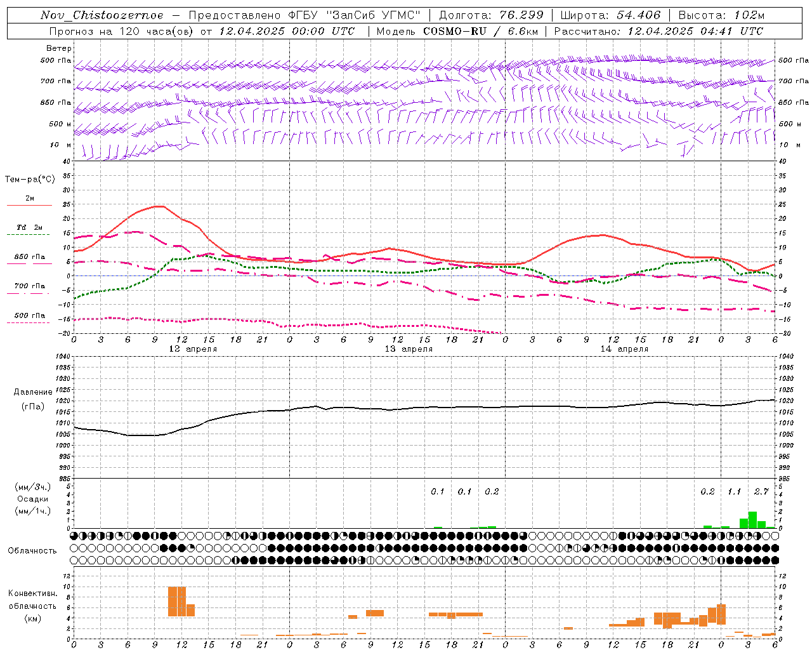
Task: Click the red 2м legend line
Action: pos(29,205)
